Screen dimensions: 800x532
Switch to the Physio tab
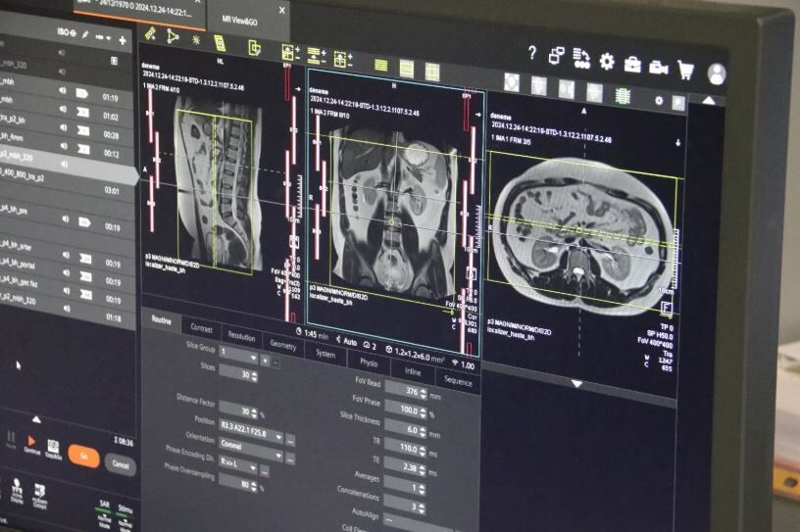tap(369, 363)
